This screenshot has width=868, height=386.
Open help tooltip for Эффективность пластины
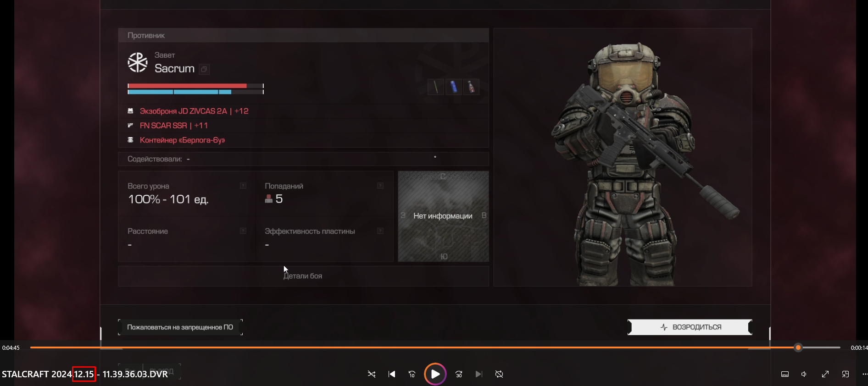coord(380,231)
